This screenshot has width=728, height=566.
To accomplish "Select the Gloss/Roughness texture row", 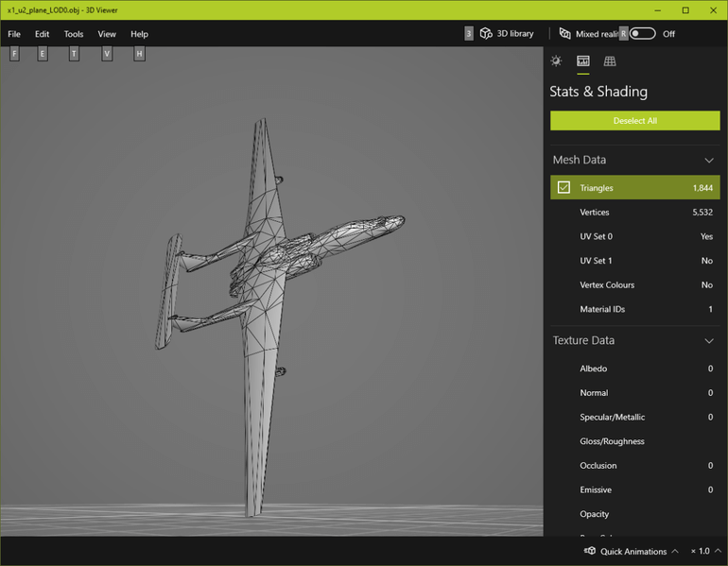I will (635, 441).
